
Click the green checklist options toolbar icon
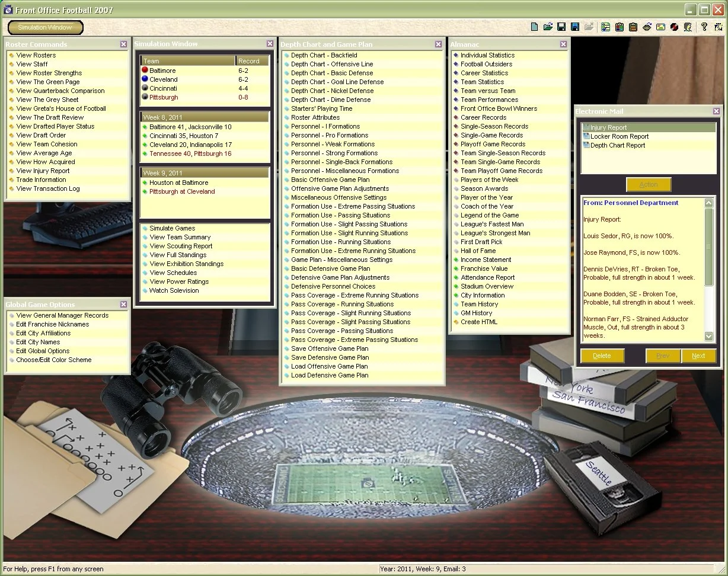coord(606,26)
